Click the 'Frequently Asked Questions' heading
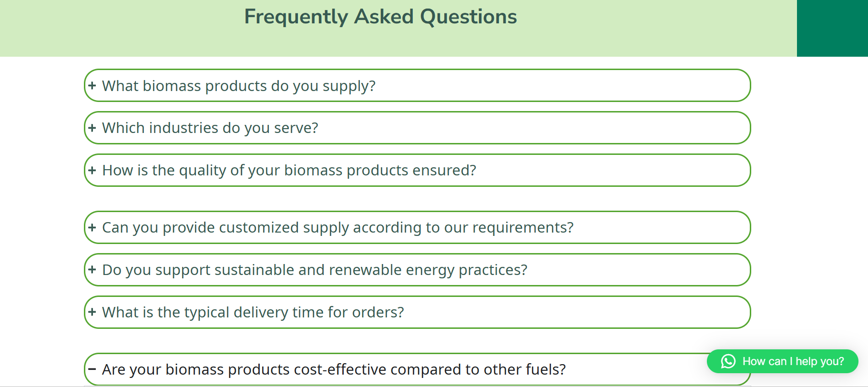This screenshot has width=868, height=387. tap(380, 17)
